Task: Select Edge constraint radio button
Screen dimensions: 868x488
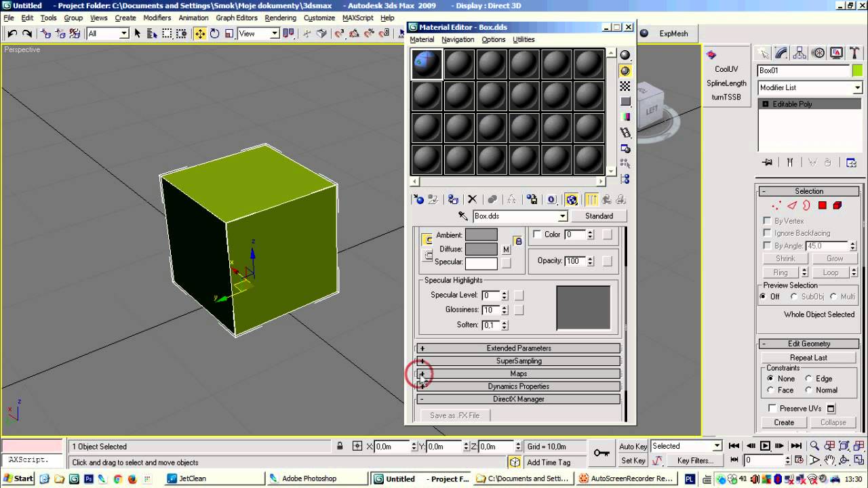Action: pos(808,379)
